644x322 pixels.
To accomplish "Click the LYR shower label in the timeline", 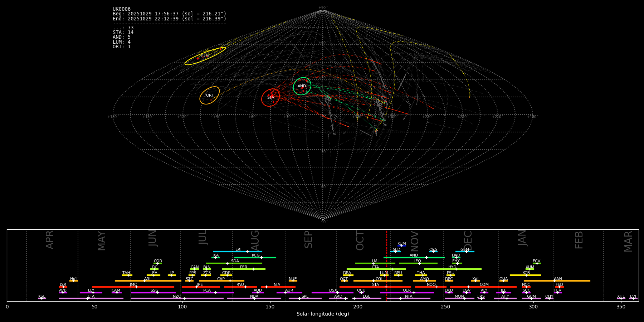I will [63, 285].
